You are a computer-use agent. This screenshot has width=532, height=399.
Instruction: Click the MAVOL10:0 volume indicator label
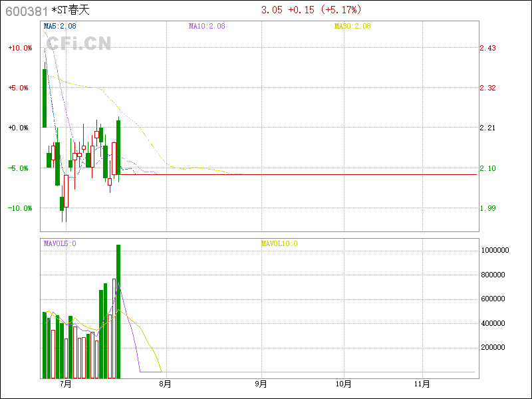click(x=279, y=243)
